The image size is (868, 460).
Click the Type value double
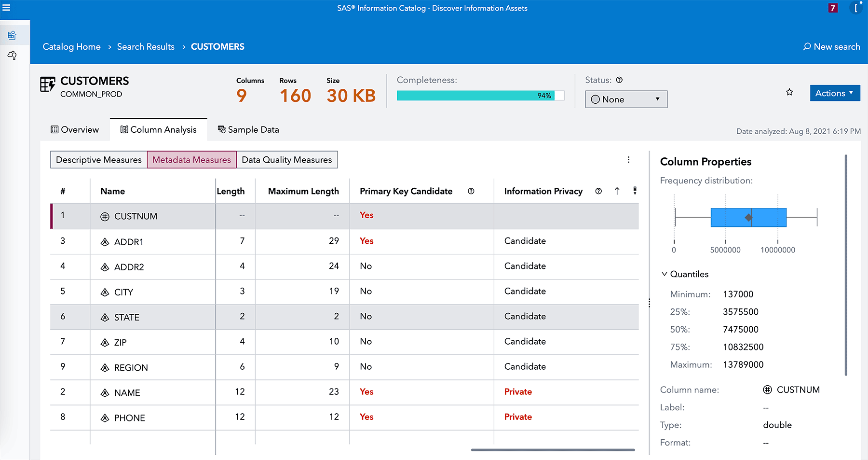coord(777,425)
